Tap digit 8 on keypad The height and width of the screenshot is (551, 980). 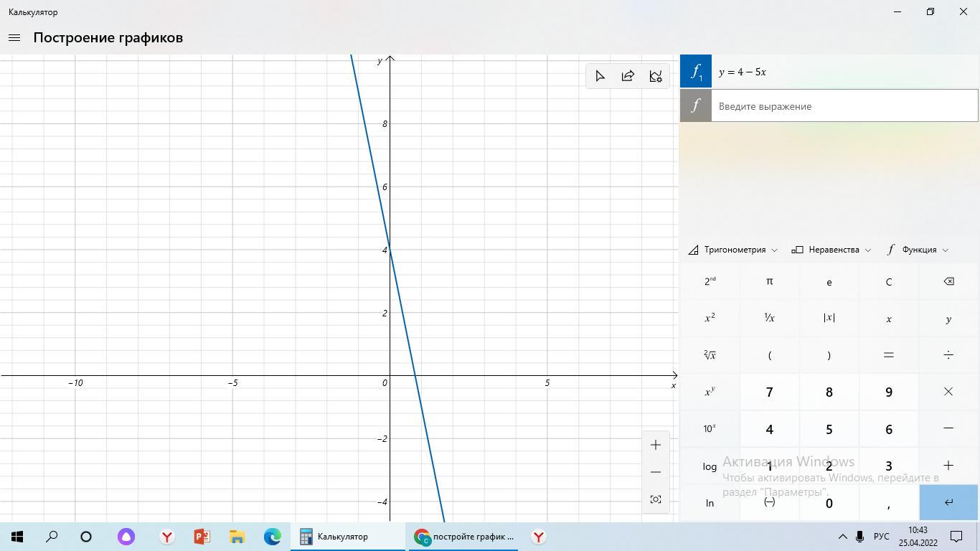[829, 392]
